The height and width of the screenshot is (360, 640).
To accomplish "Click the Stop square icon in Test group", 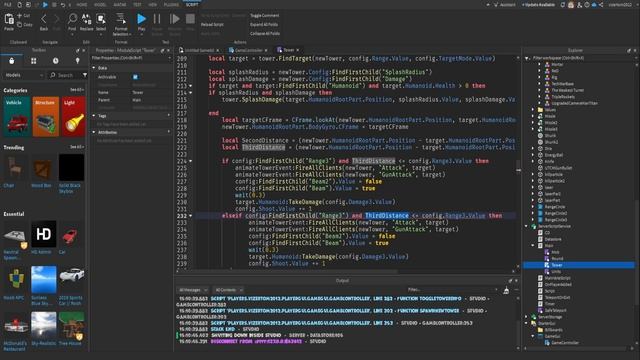I will (190, 19).
